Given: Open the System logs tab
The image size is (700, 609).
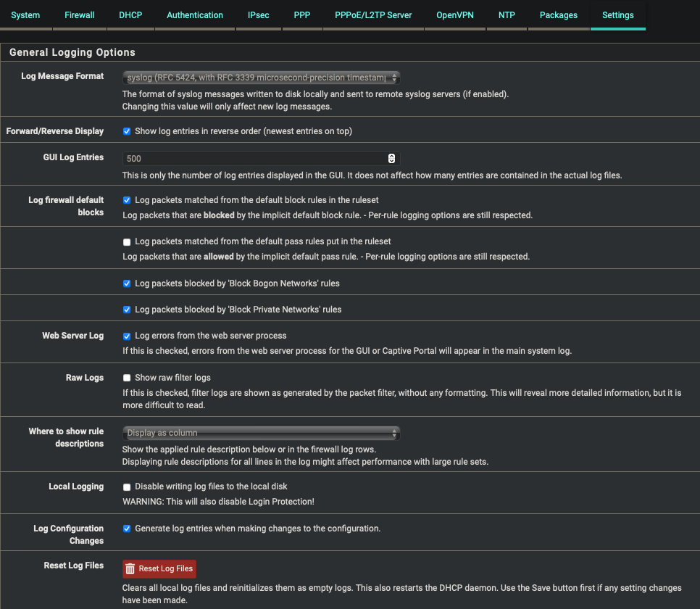Looking at the screenshot, I should [25, 15].
